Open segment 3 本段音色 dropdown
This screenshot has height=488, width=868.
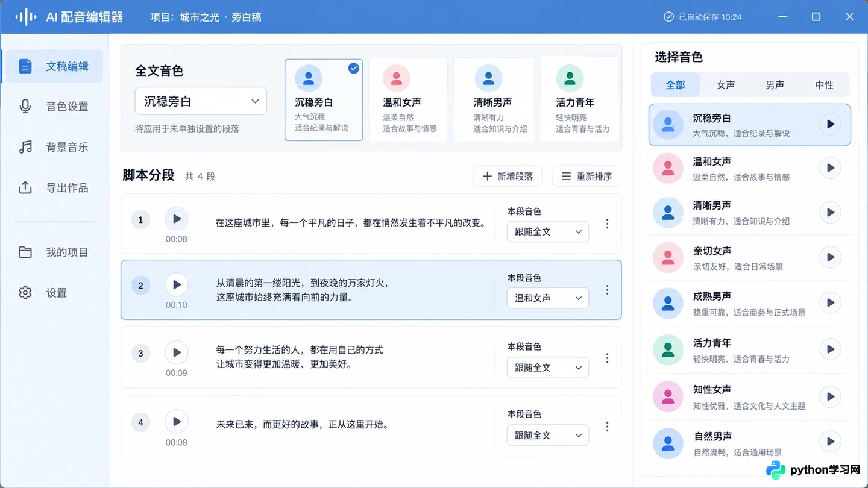point(548,368)
